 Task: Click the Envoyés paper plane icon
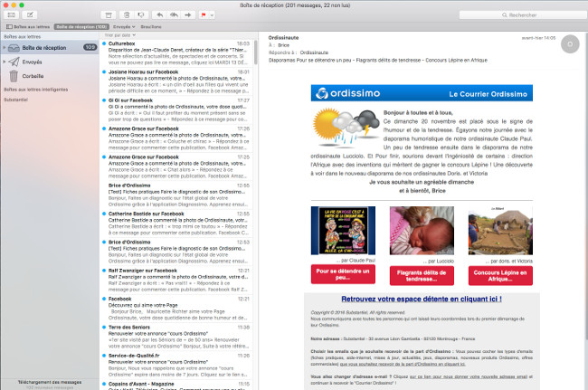pyautogui.click(x=14, y=62)
